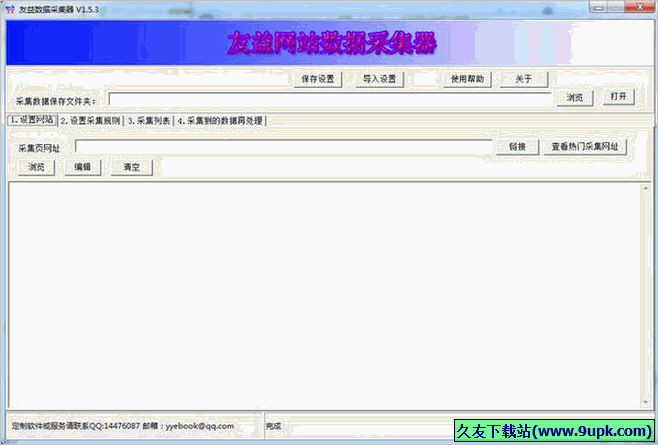Image resolution: width=658 pixels, height=445 pixels.
Task: Click the 保存设置 button
Action: (318, 79)
